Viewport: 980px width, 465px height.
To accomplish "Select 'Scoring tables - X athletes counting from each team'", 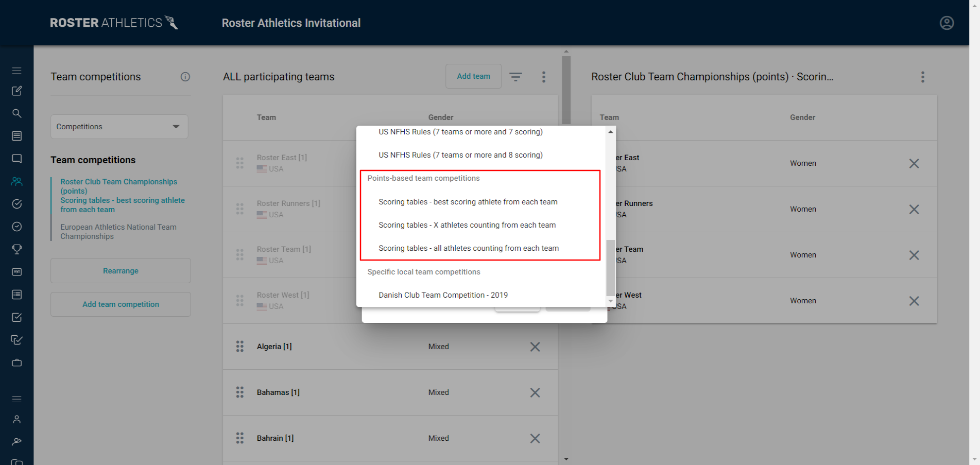I will [x=467, y=225].
